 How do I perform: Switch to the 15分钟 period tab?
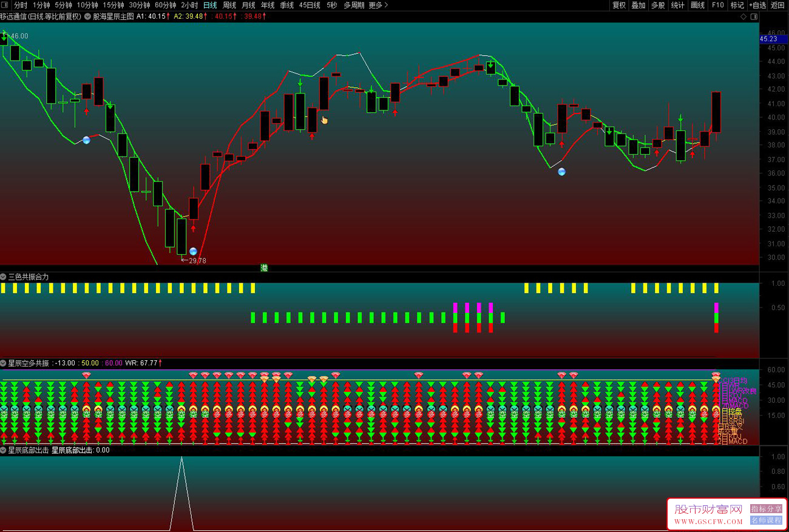pos(113,5)
